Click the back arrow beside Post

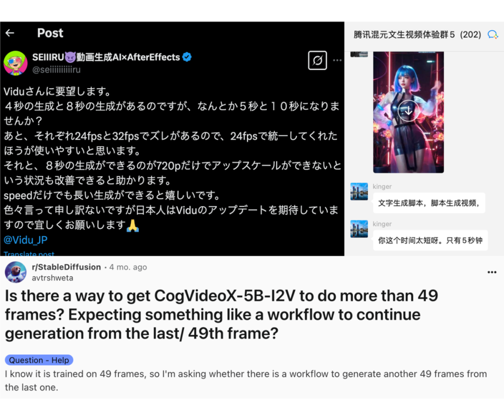coord(10,33)
